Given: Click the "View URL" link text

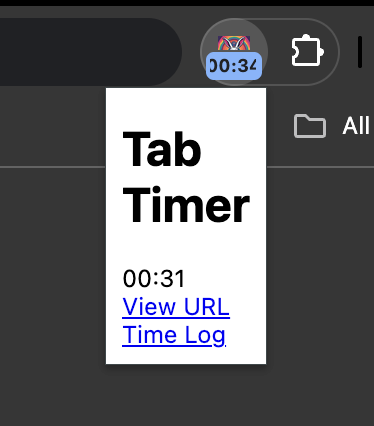Looking at the screenshot, I should pyautogui.click(x=176, y=306).
